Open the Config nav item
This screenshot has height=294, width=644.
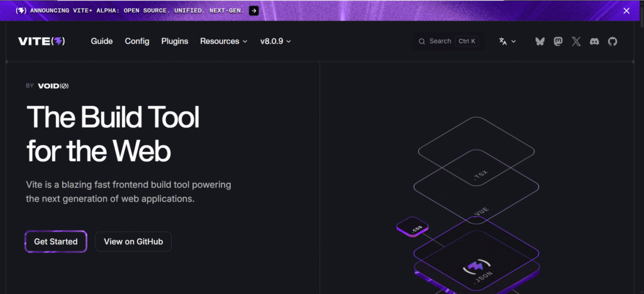point(137,41)
